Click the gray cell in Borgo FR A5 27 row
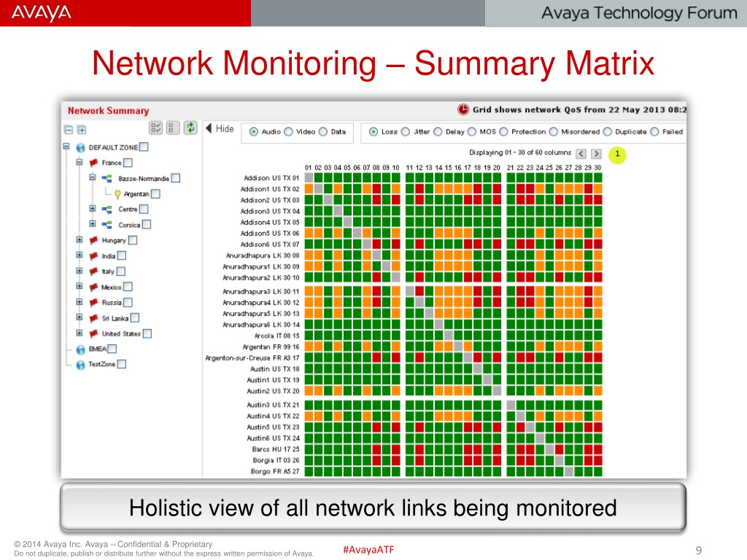747x560 pixels. pos(569,472)
